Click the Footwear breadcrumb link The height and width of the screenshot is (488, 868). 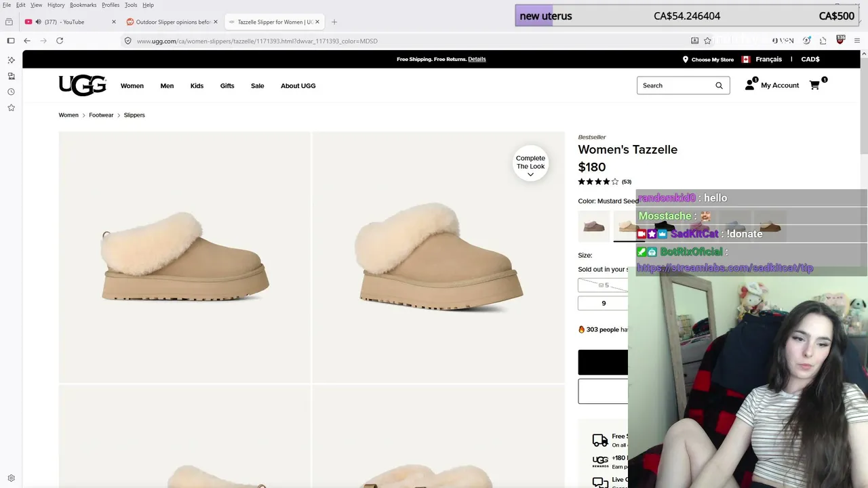coord(101,115)
